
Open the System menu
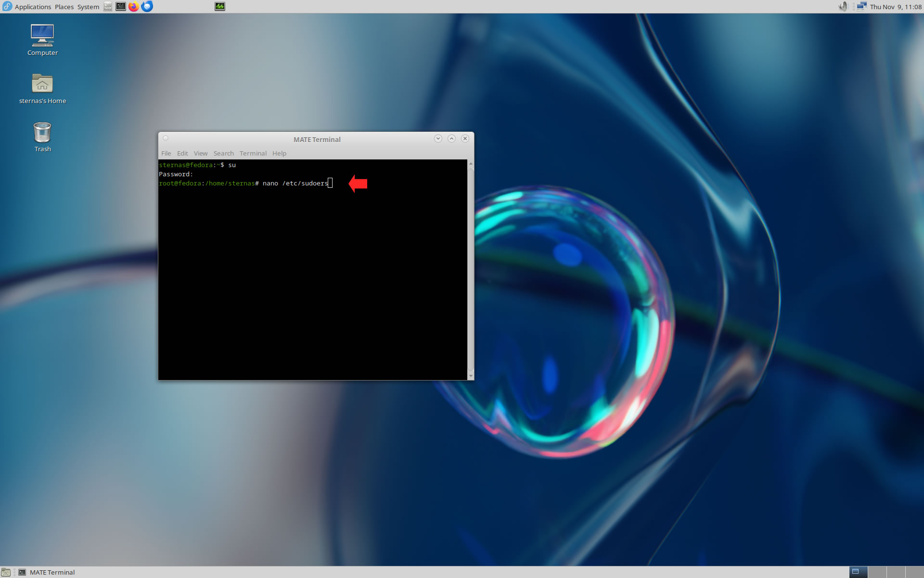click(x=88, y=7)
